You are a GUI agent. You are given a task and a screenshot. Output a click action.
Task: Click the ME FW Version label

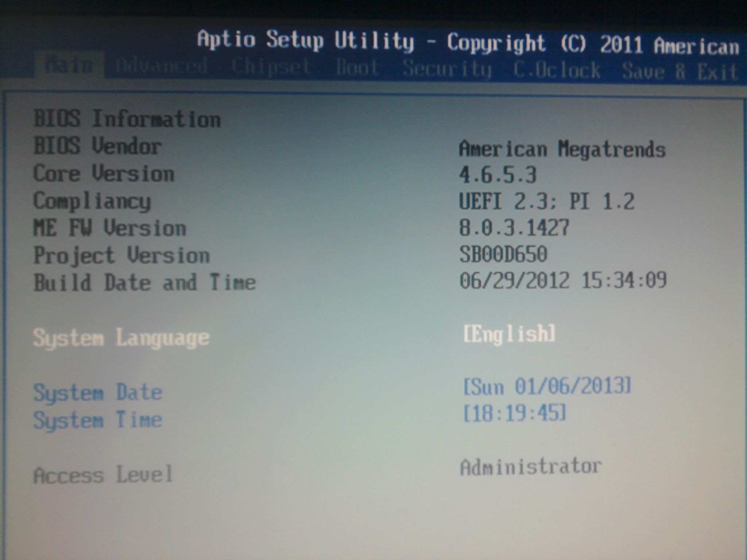(110, 228)
